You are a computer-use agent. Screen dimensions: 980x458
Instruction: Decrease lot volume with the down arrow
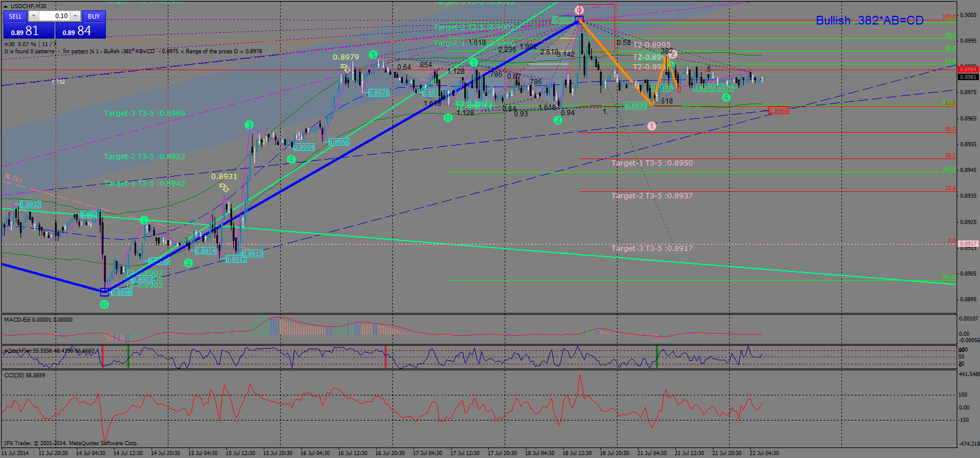point(33,16)
